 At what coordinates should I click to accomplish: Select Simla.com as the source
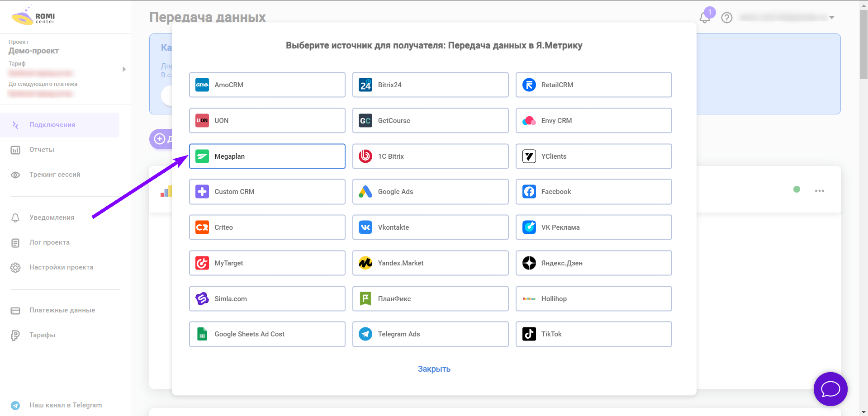coord(267,298)
